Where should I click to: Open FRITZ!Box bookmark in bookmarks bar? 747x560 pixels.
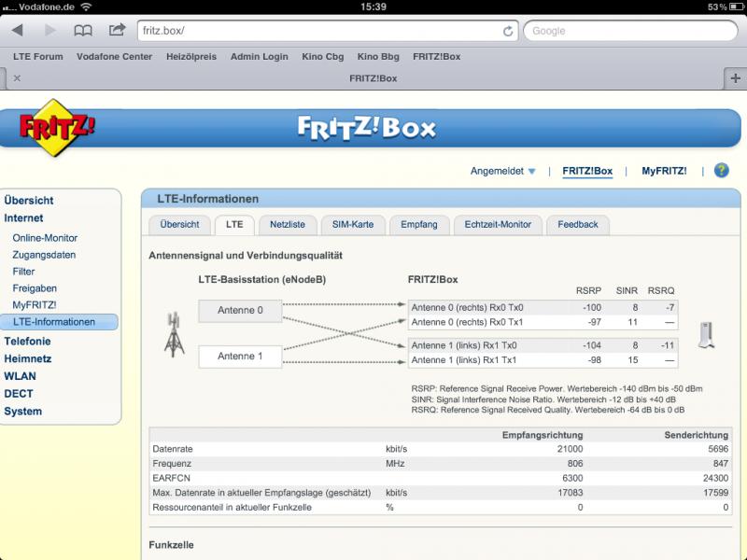point(436,57)
